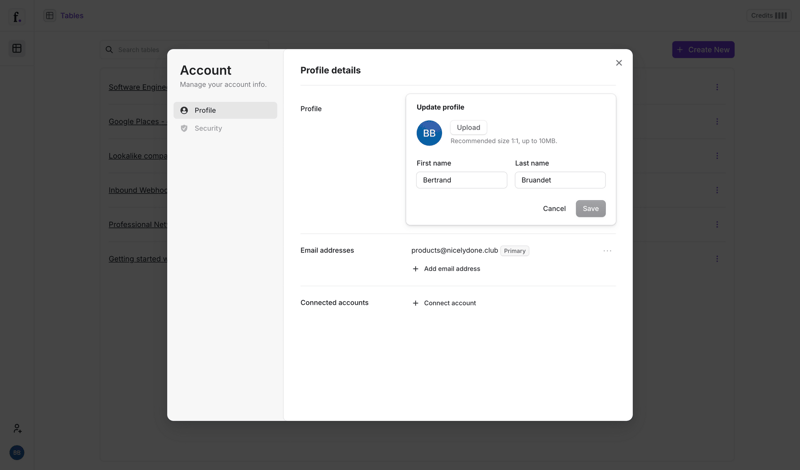The height and width of the screenshot is (470, 800).
Task: Click the Primary badge next to the email
Action: point(514,251)
